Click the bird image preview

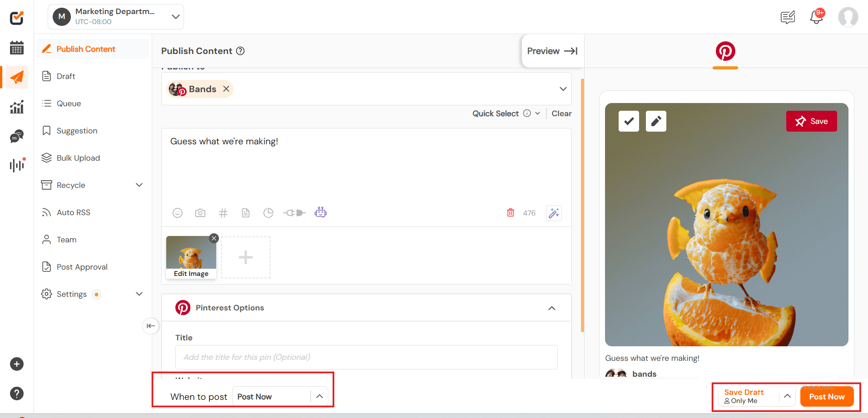point(726,225)
